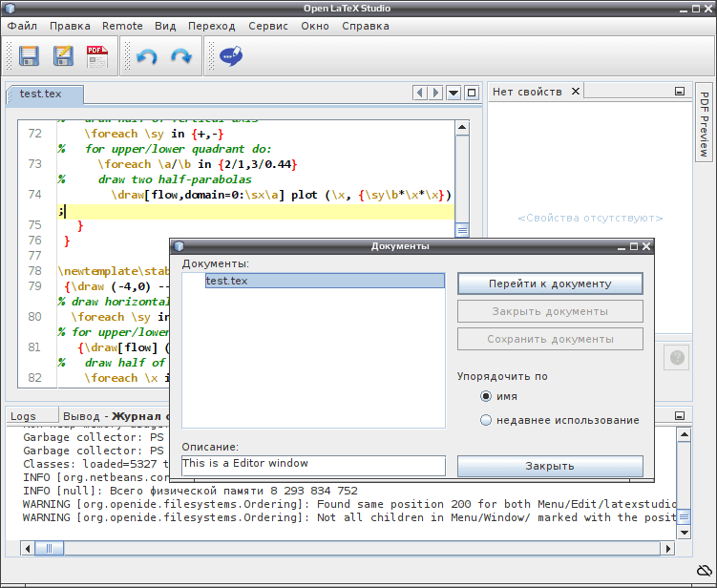This screenshot has height=588, width=717.
Task: Open the Справка menu
Action: click(x=366, y=26)
